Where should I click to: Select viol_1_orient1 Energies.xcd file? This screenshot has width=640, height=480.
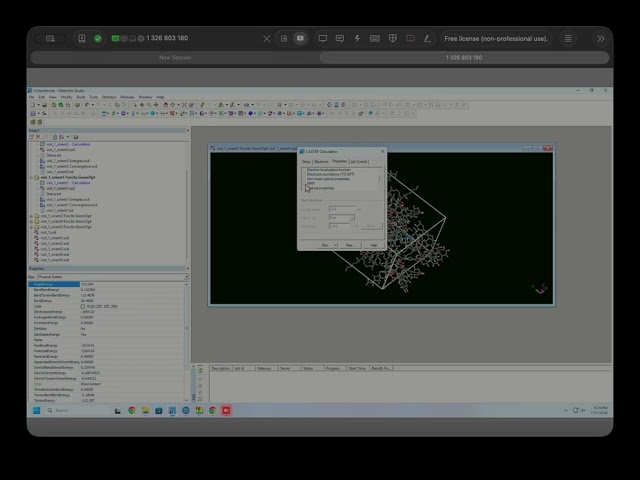(x=67, y=200)
